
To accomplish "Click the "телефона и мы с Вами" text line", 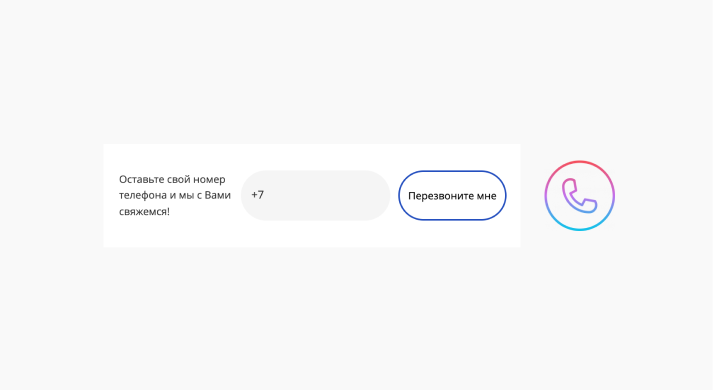I will tap(175, 196).
